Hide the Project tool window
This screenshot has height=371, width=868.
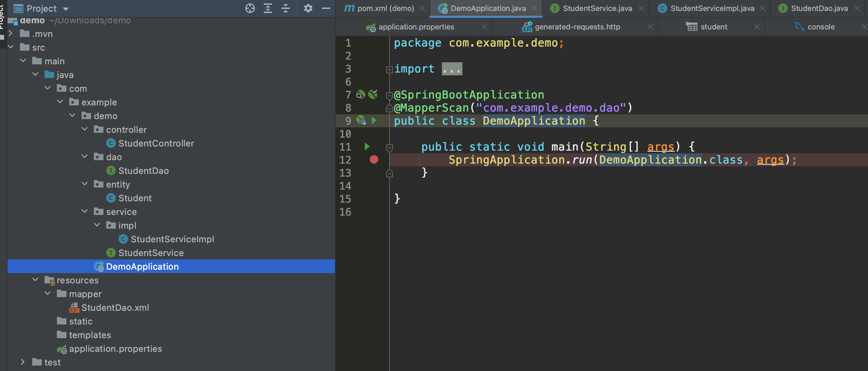(326, 8)
